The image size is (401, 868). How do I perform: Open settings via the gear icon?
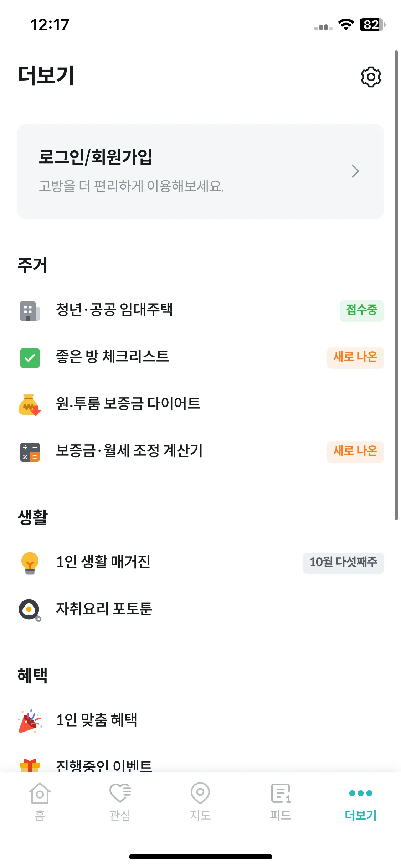[x=371, y=77]
